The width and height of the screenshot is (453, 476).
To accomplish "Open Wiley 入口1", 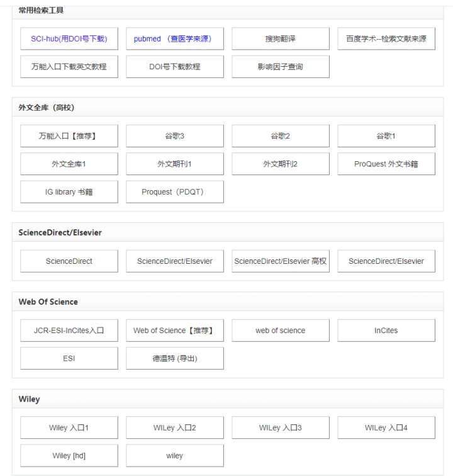I will pyautogui.click(x=69, y=428).
